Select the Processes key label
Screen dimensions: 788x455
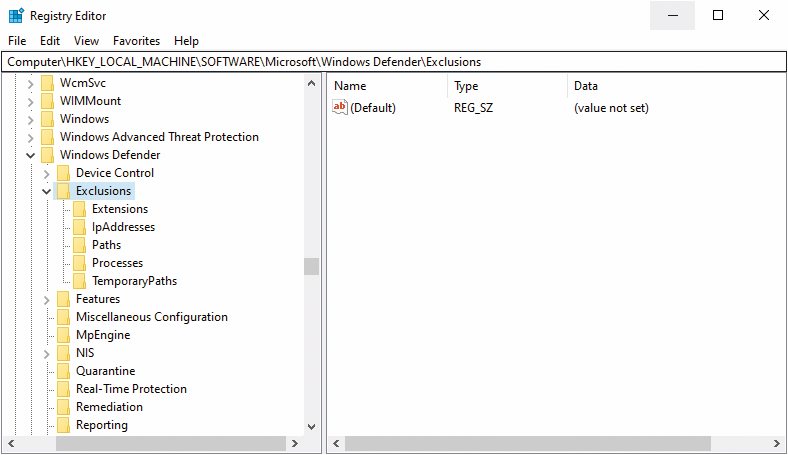point(117,263)
